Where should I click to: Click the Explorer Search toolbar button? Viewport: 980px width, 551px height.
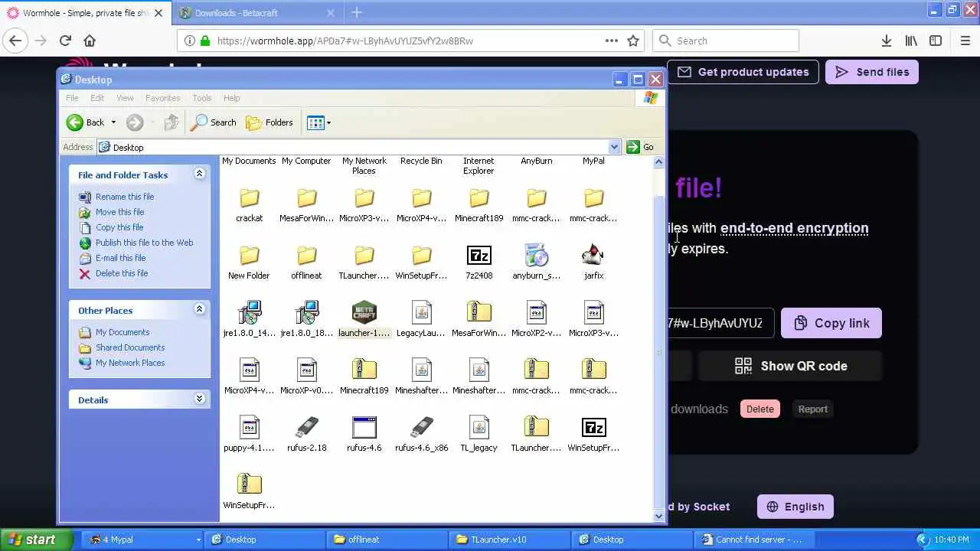coord(214,122)
